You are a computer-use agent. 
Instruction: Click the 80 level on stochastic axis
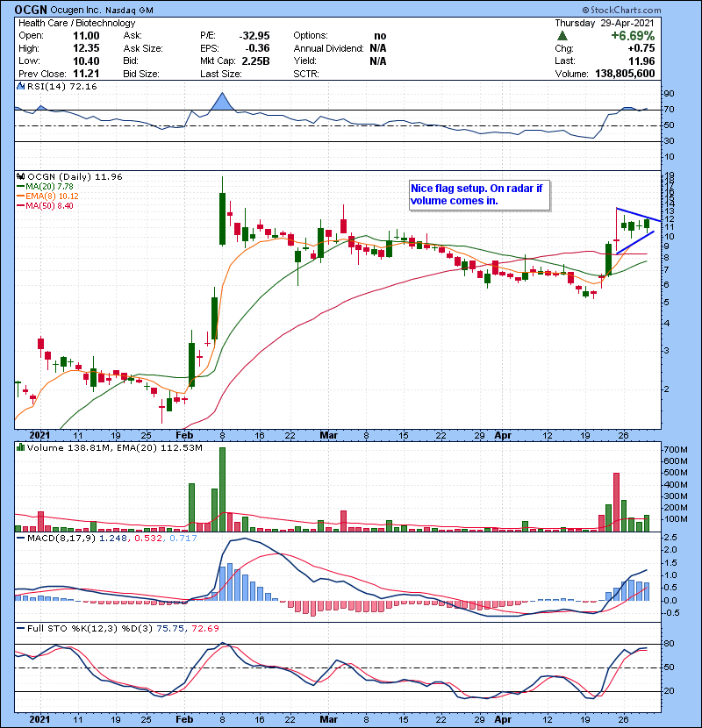click(669, 644)
